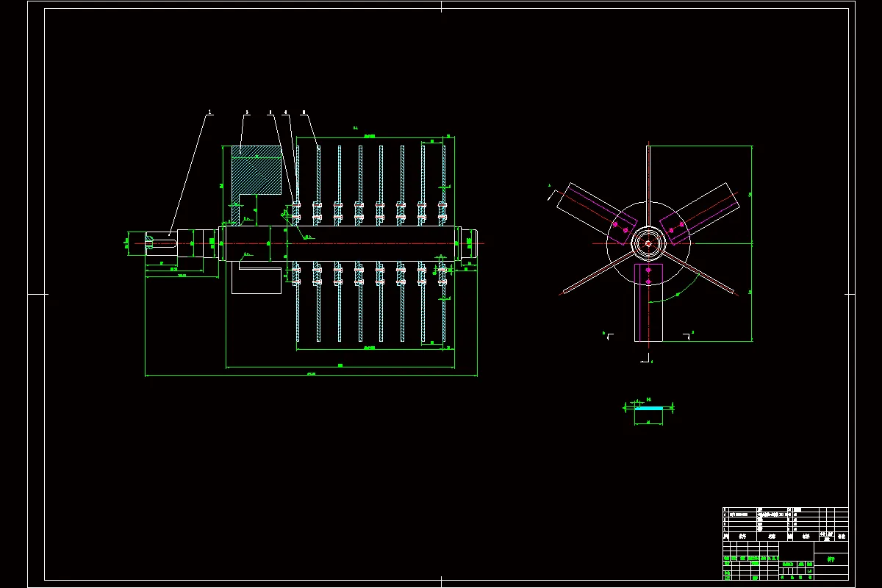The image size is (882, 588).
Task: Click the hatched block section above the shaft
Action: [x=257, y=170]
